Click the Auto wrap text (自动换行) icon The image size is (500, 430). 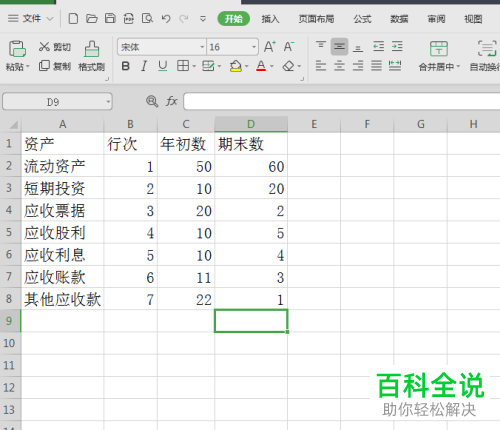tap(487, 49)
